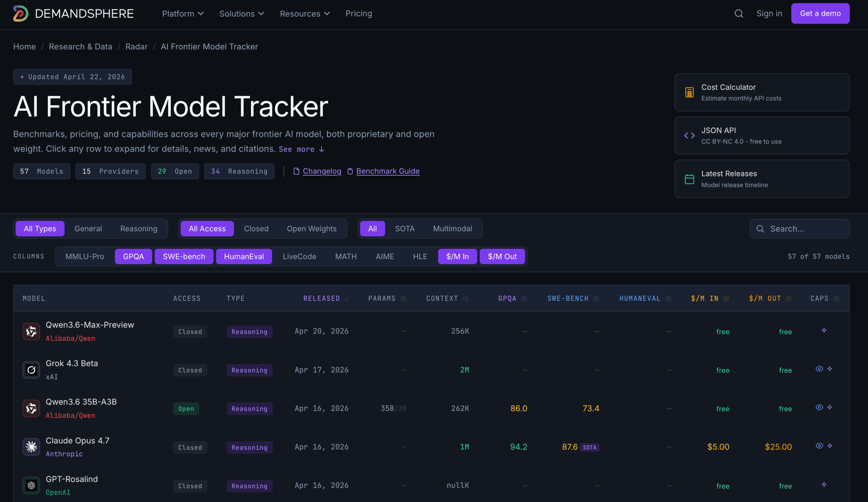
Task: Expand the Platform navigation dropdown
Action: pyautogui.click(x=183, y=14)
